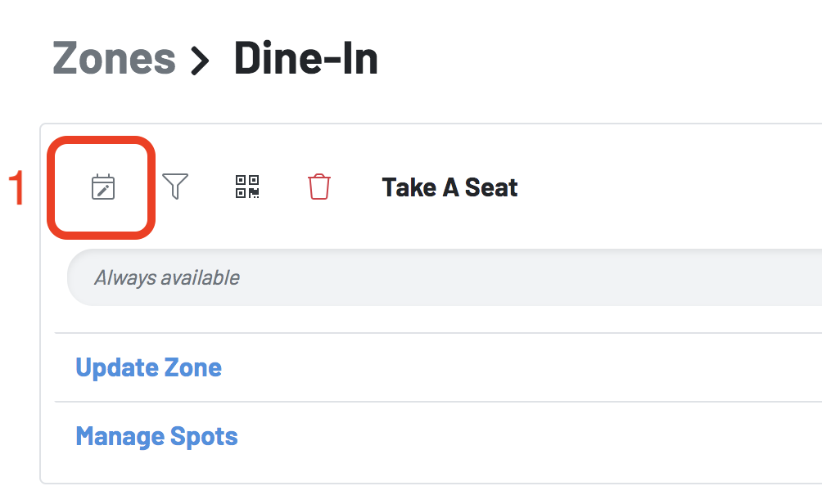Click the Take A Seat zone title
822x504 pixels.
(449, 187)
